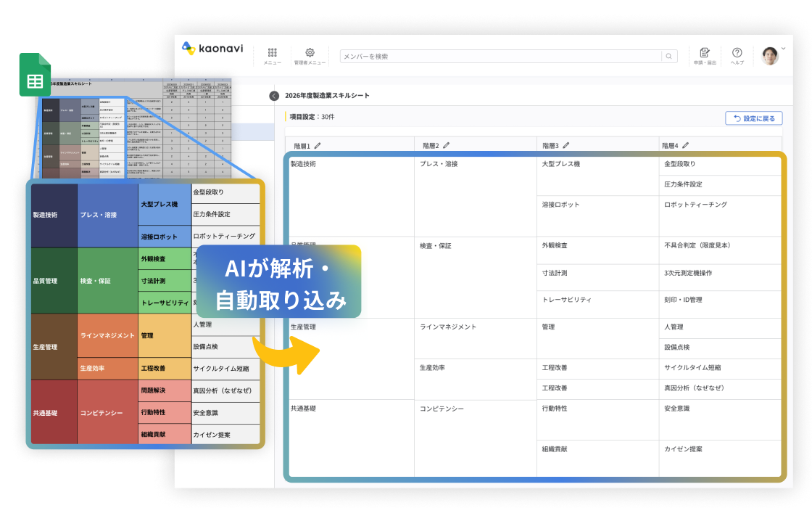Click the blue 大型プレス機 spreadsheet cell
Screen dimensions: 812x508
[164, 205]
